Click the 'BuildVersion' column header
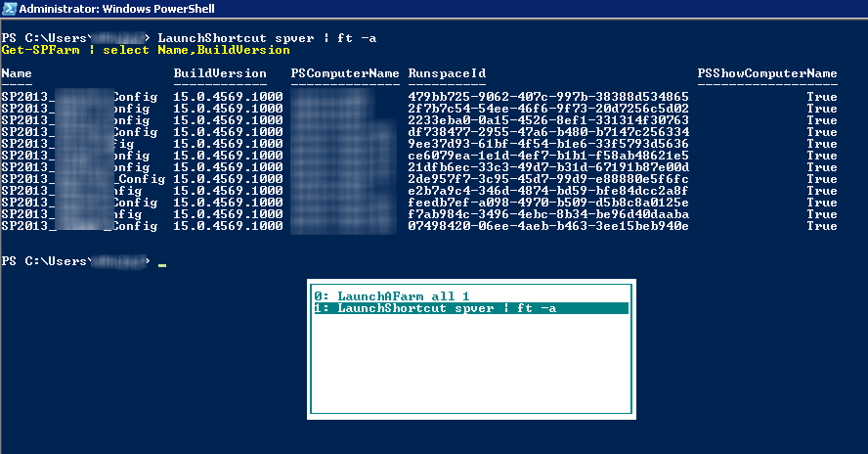 pos(220,73)
